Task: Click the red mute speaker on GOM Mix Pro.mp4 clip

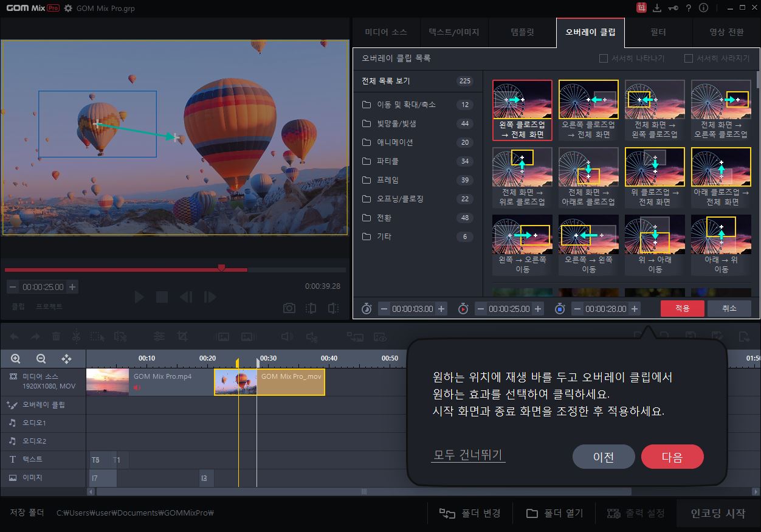Action: pyautogui.click(x=137, y=387)
